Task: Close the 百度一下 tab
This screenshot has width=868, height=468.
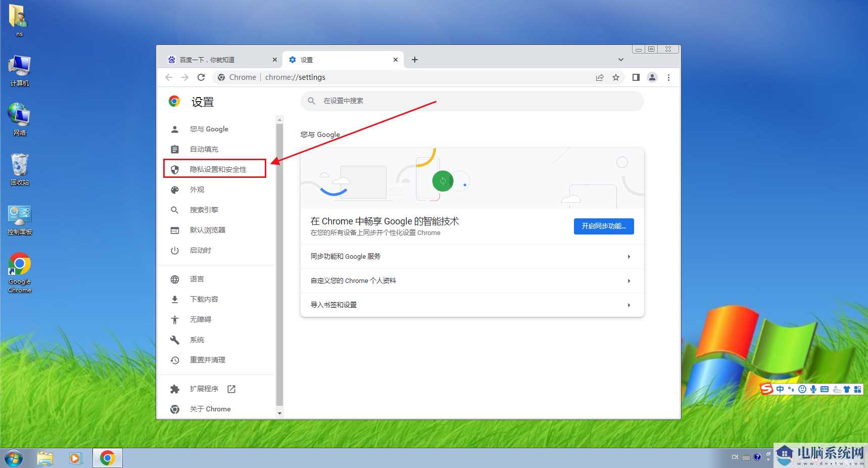Action: click(275, 60)
